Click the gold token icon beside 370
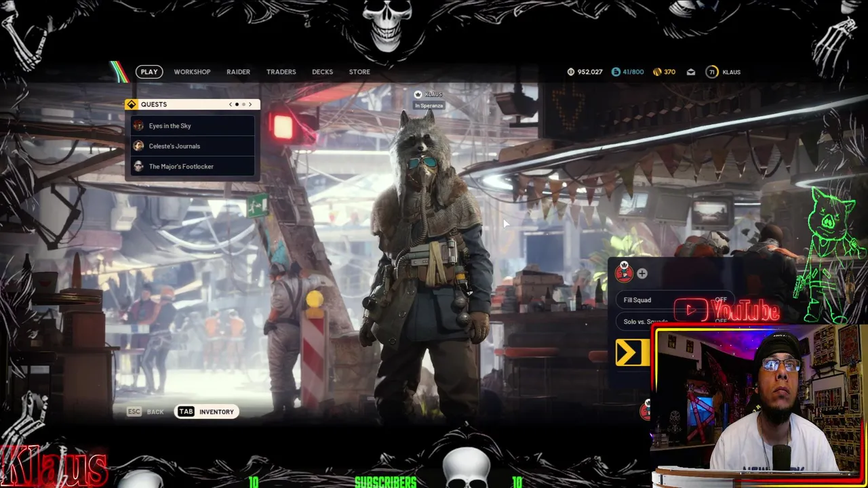This screenshot has height=488, width=868. point(657,72)
